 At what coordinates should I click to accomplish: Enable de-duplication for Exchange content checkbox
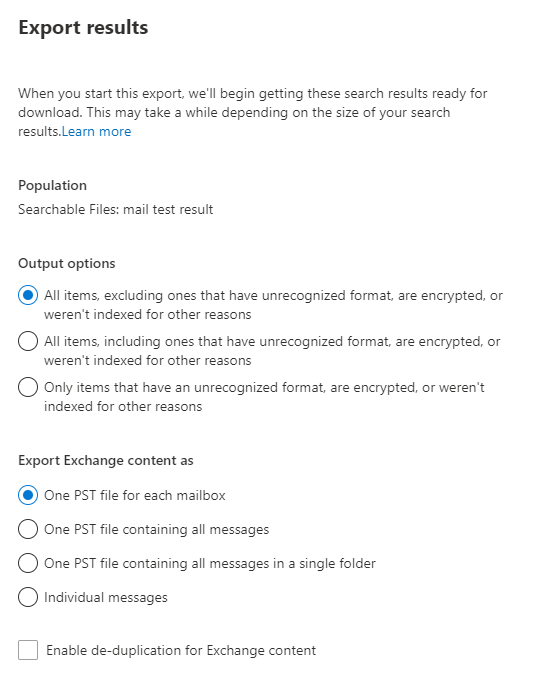point(28,650)
